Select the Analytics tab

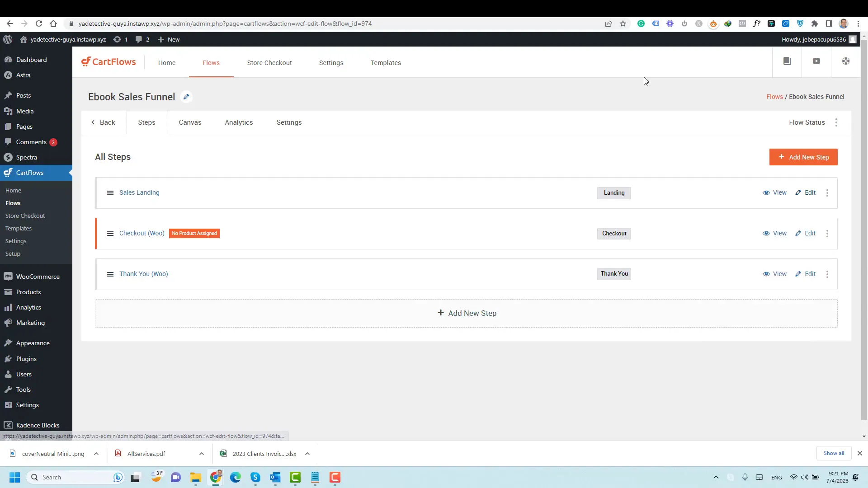[x=239, y=122]
